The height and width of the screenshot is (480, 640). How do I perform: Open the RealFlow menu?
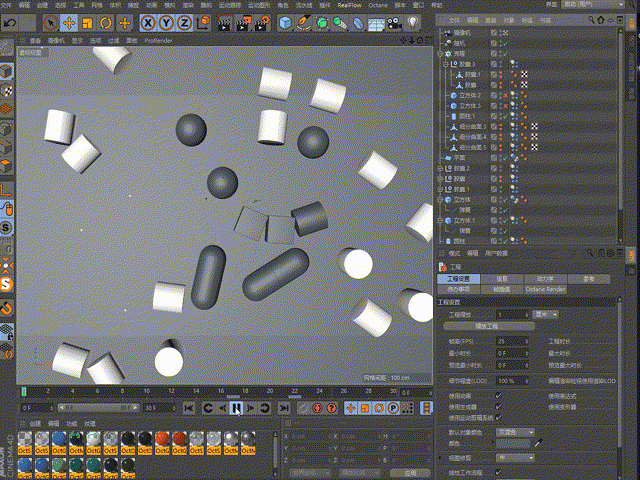coord(349,5)
